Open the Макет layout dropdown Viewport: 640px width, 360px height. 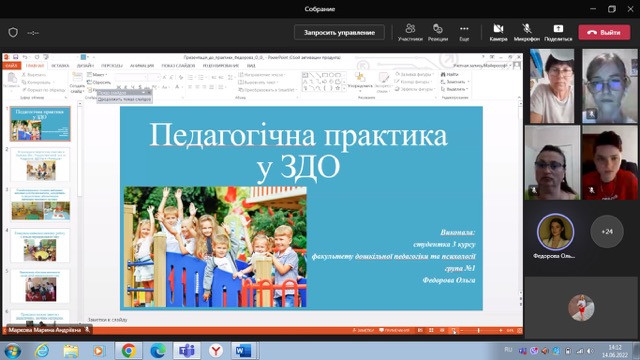point(97,75)
